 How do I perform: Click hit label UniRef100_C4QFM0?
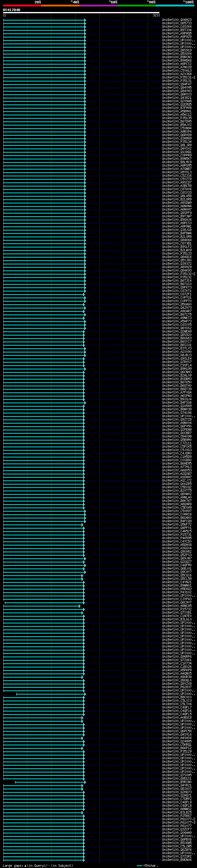(177, 565)
